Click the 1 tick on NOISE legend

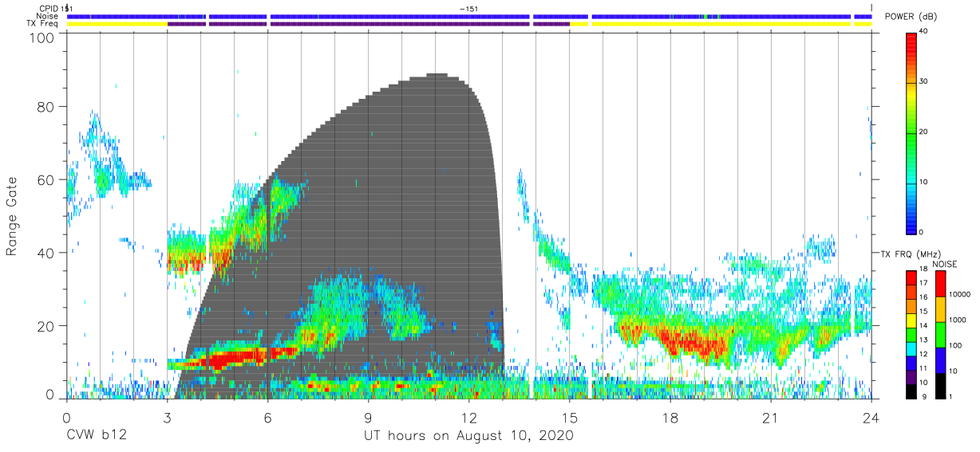tap(950, 396)
